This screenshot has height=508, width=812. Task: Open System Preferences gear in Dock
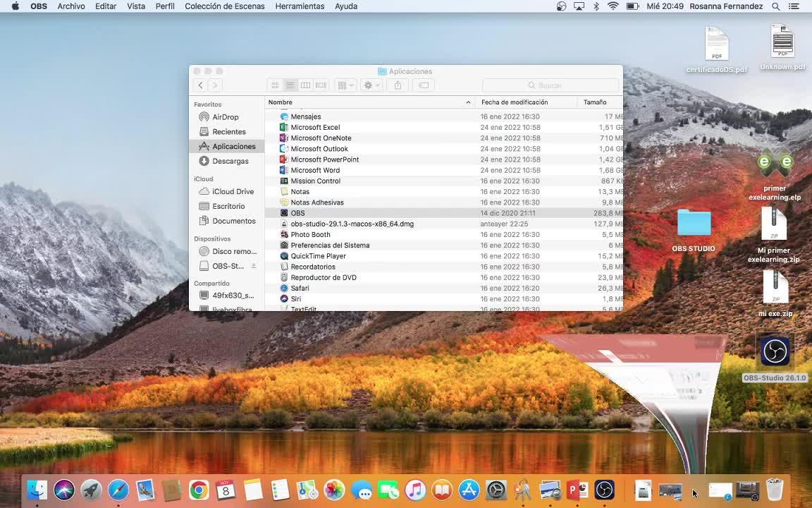tap(496, 490)
